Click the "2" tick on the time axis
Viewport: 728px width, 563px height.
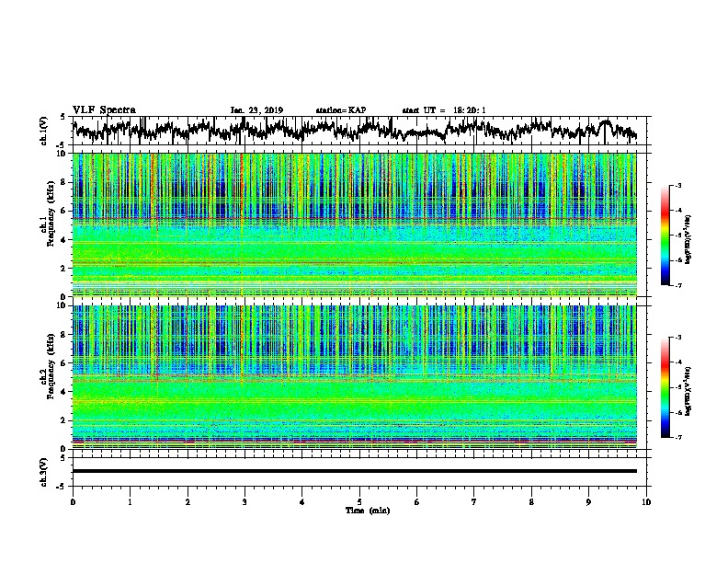[x=188, y=502]
